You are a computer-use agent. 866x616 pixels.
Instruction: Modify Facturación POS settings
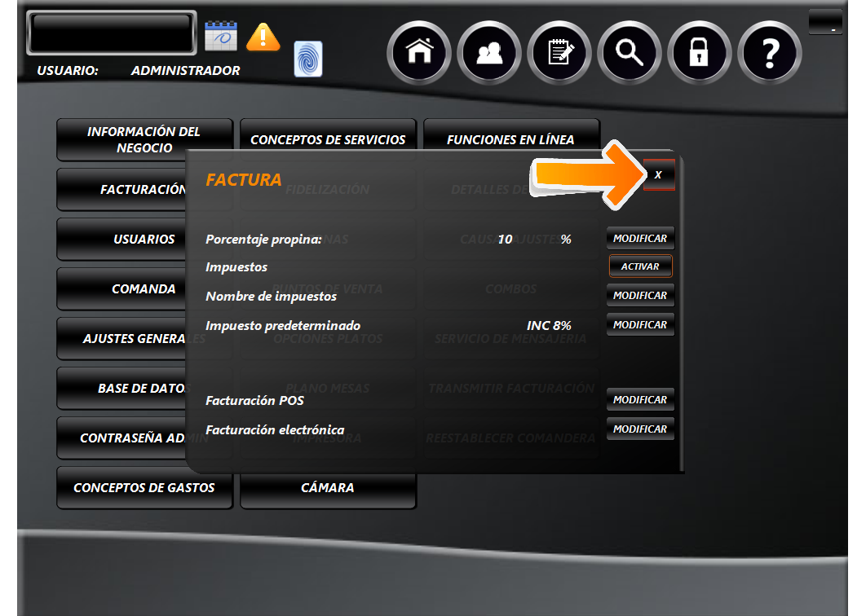[640, 400]
